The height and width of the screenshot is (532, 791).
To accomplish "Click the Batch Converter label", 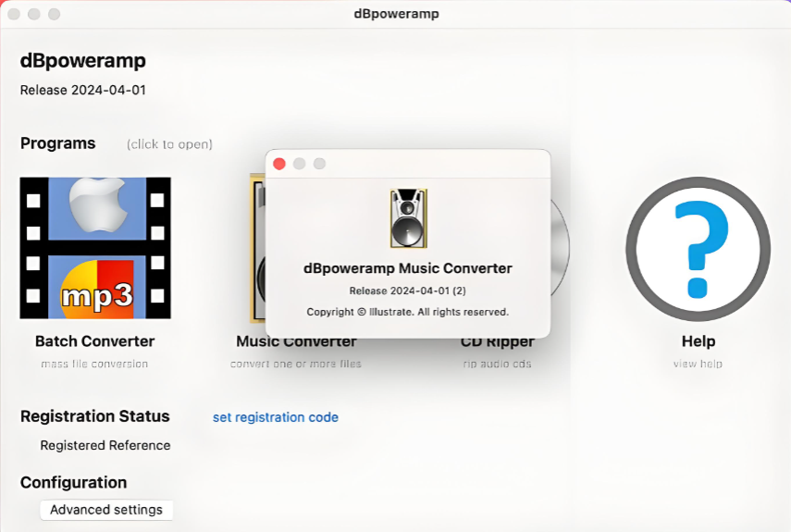I will 95,341.
